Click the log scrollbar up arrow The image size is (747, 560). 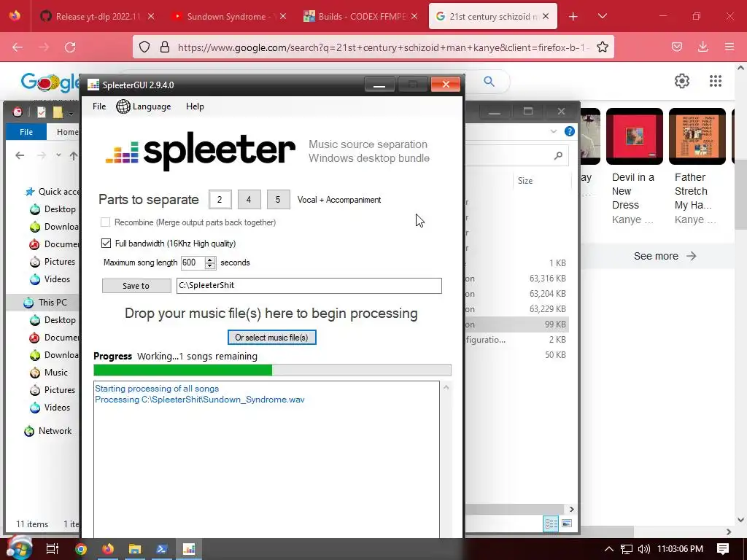[x=446, y=387]
